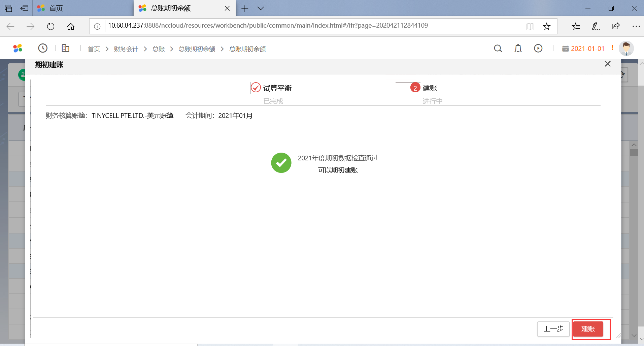Click the browser address bar URL

coord(268,26)
